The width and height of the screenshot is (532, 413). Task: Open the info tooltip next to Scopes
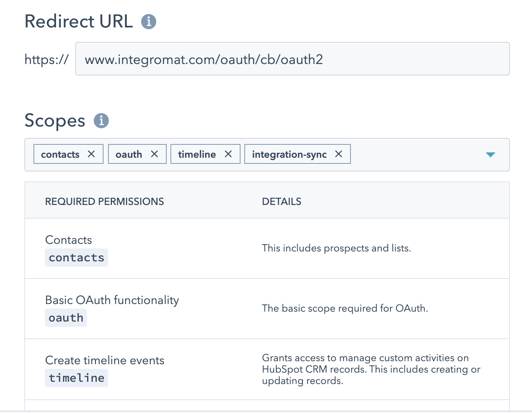pyautogui.click(x=101, y=121)
